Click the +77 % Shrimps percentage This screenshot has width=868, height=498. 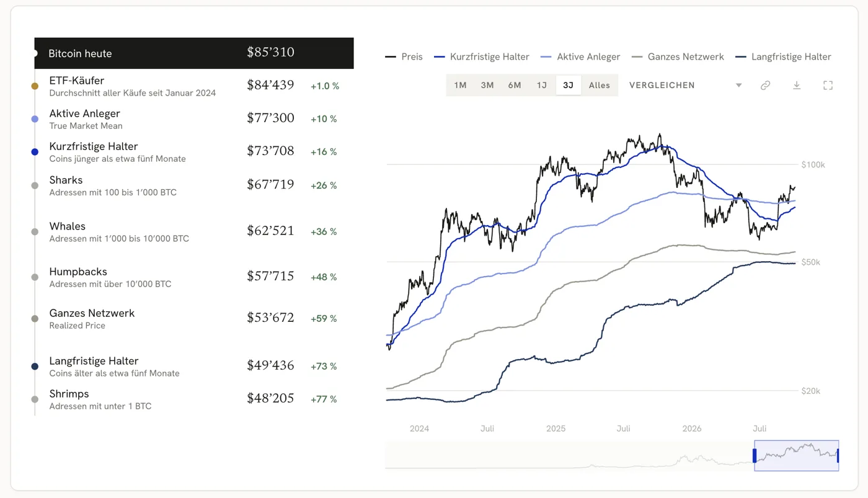[324, 399]
